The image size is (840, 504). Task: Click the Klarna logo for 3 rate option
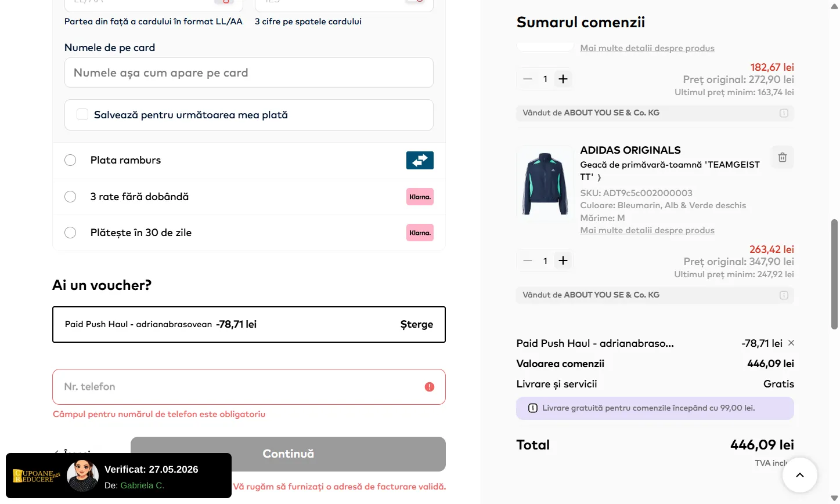click(420, 197)
